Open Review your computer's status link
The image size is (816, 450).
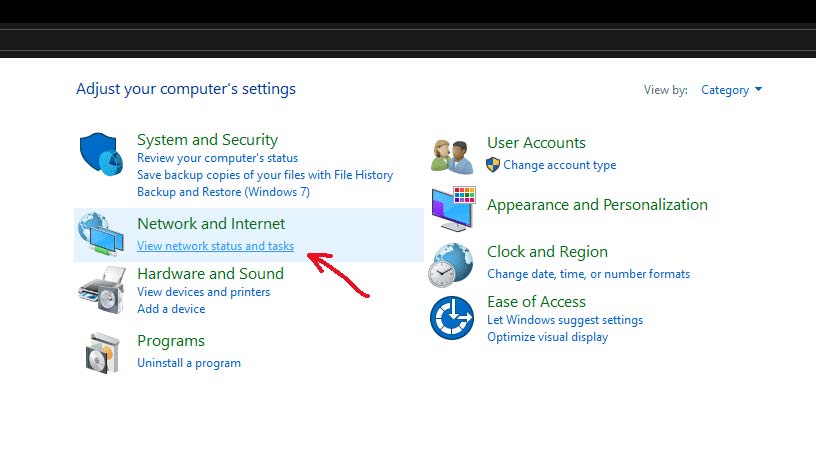coord(218,158)
